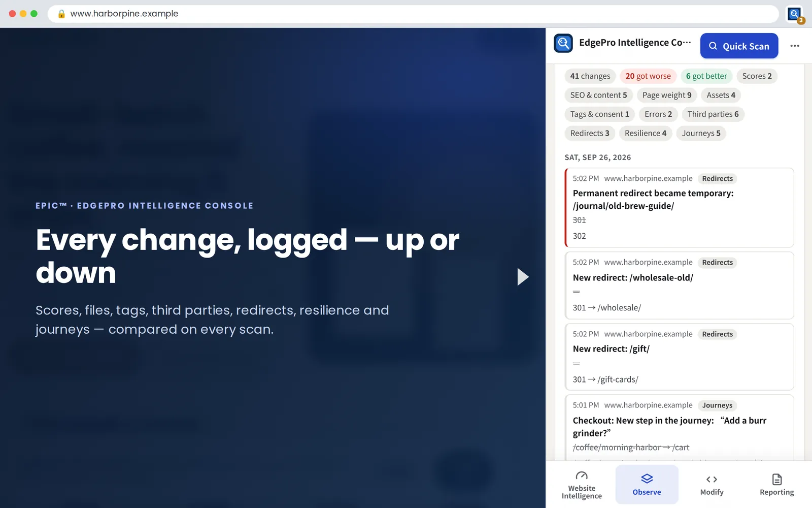Open the Checkout new step journey entry
The height and width of the screenshot is (508, 812).
click(679, 428)
